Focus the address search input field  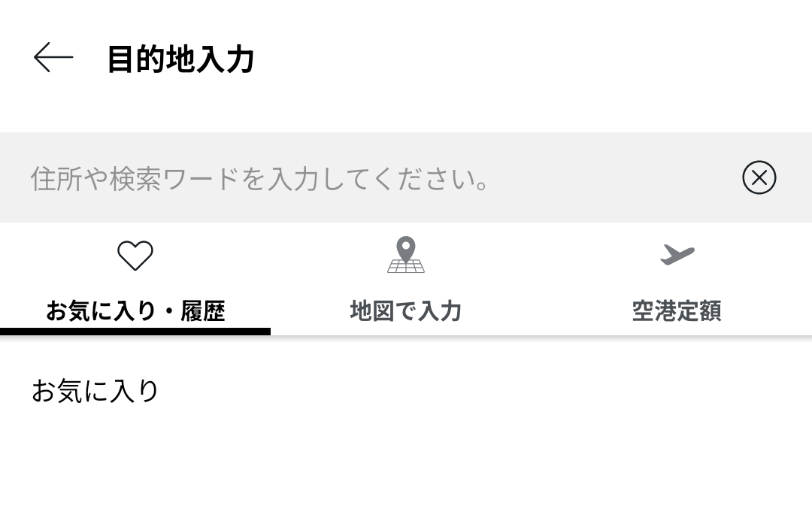(376, 178)
